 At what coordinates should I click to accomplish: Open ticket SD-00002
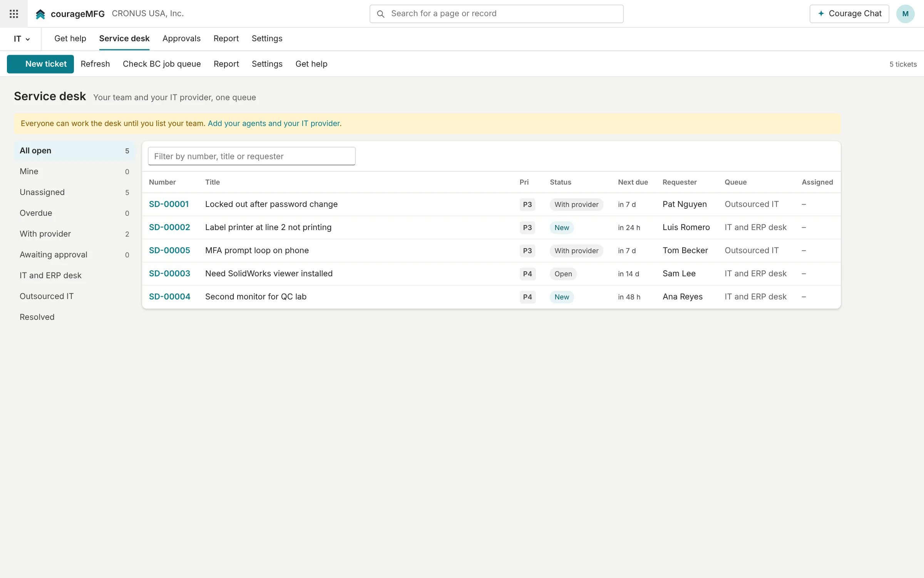click(x=169, y=227)
